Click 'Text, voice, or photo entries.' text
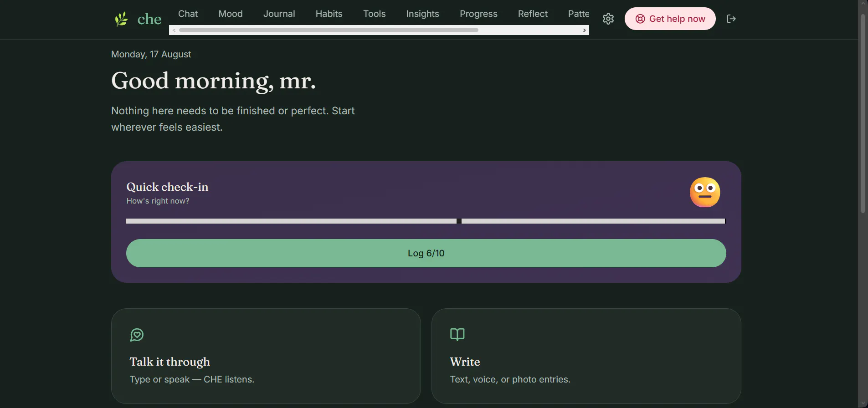This screenshot has height=408, width=868. coord(510,379)
